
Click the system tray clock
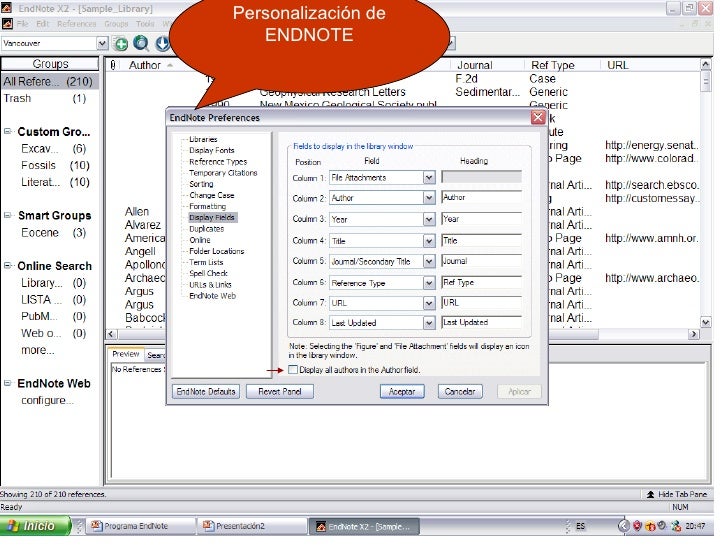click(695, 526)
